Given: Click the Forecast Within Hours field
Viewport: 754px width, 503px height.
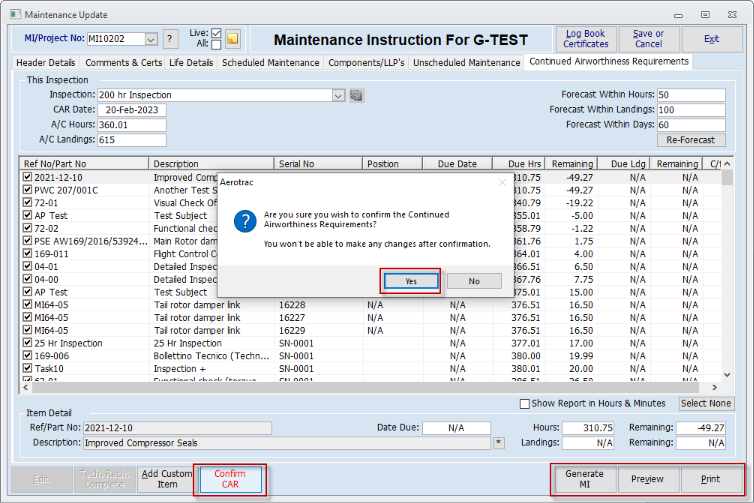Looking at the screenshot, I should [x=690, y=95].
